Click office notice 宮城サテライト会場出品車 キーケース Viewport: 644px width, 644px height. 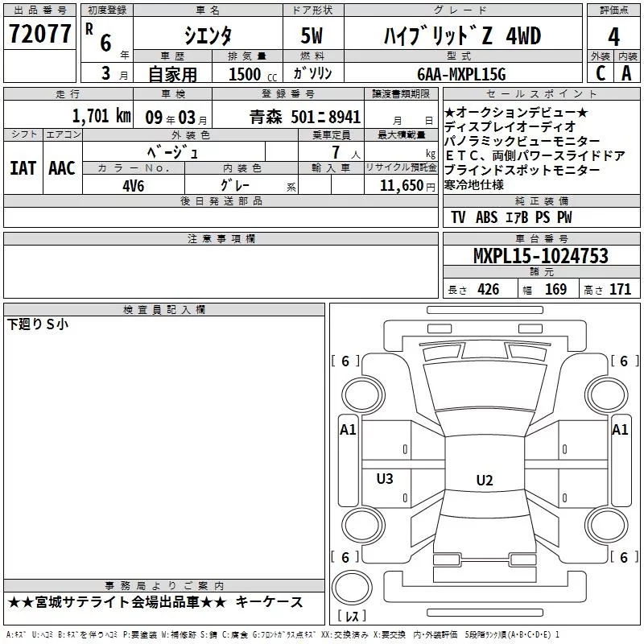[155, 602]
